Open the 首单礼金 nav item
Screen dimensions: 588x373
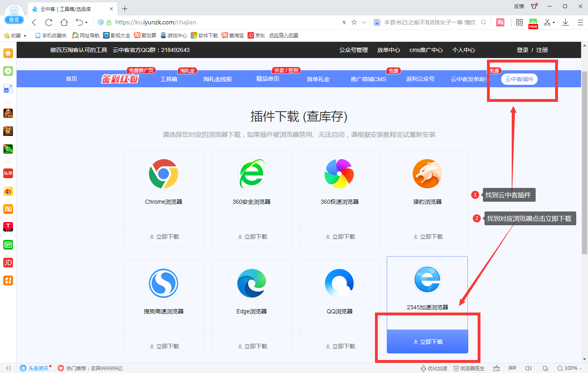click(x=318, y=79)
